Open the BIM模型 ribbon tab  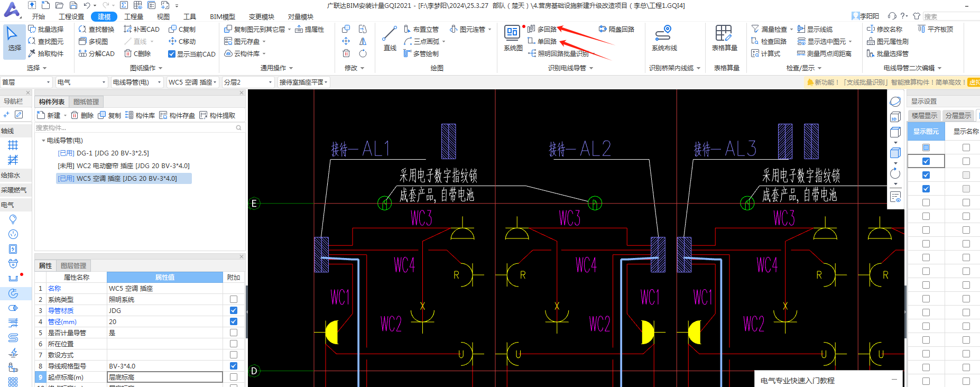(223, 17)
